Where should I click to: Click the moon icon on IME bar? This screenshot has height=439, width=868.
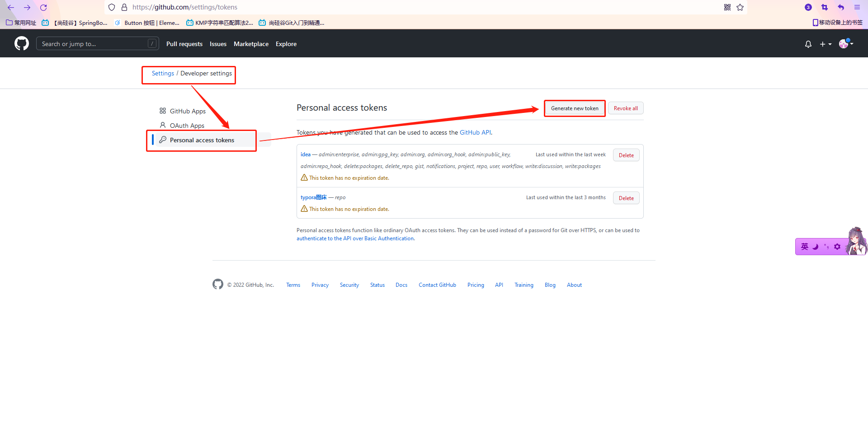816,247
